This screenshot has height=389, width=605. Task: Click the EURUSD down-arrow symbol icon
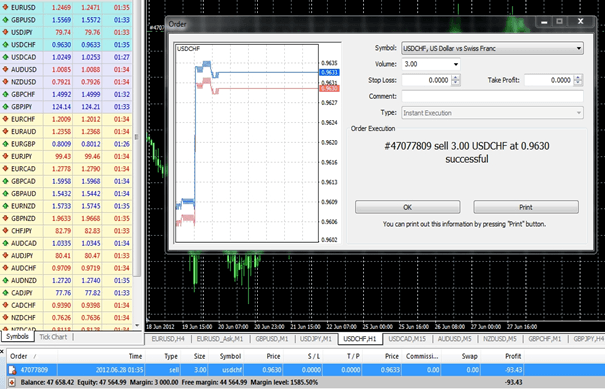(5, 7)
